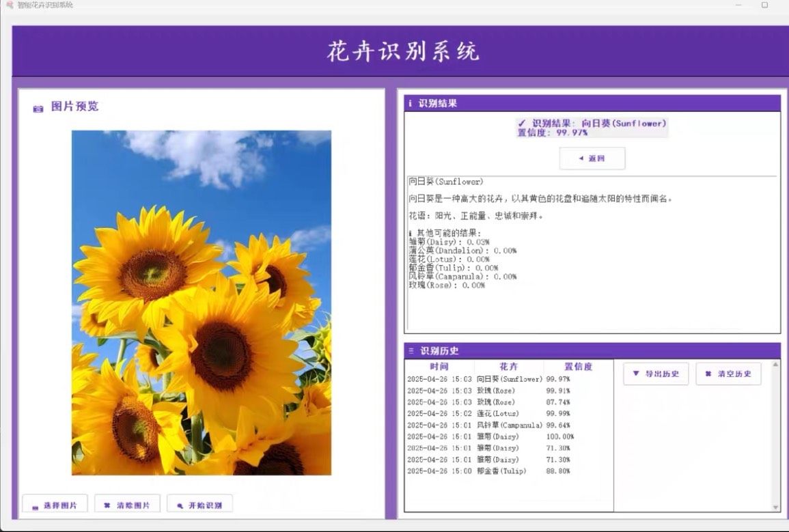Click the scroll-down arrow in the history panel
The height and width of the screenshot is (532, 789).
775,507
